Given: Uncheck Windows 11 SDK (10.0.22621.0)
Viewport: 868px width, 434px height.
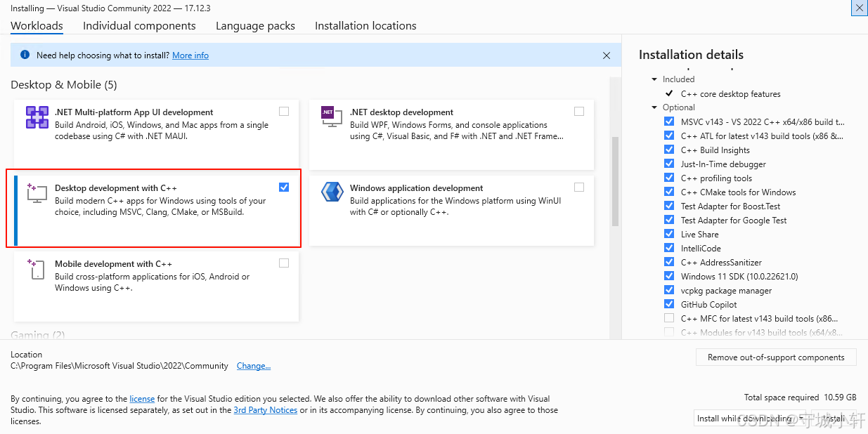Looking at the screenshot, I should pyautogui.click(x=669, y=276).
